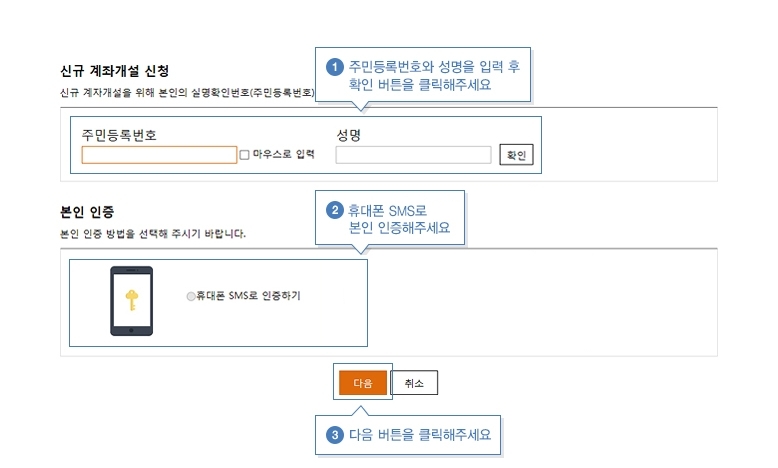Click the 성명 field label
This screenshot has height=468, width=778.
[x=348, y=135]
